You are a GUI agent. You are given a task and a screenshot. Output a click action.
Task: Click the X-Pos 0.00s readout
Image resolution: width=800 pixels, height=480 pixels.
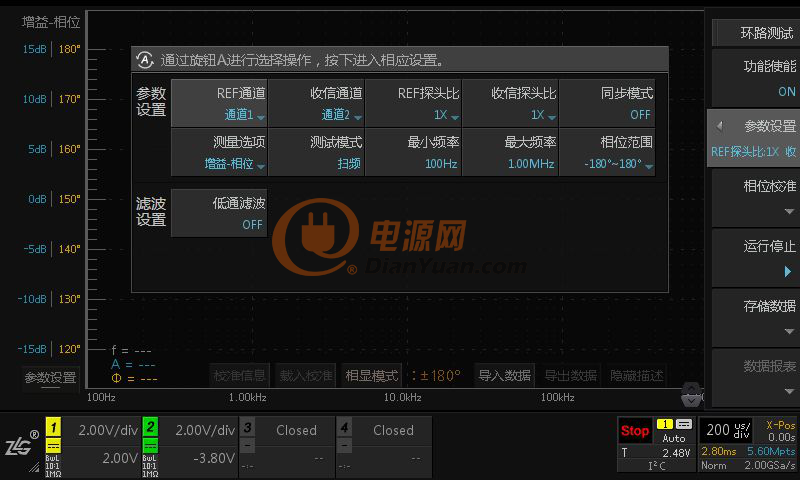(780, 431)
